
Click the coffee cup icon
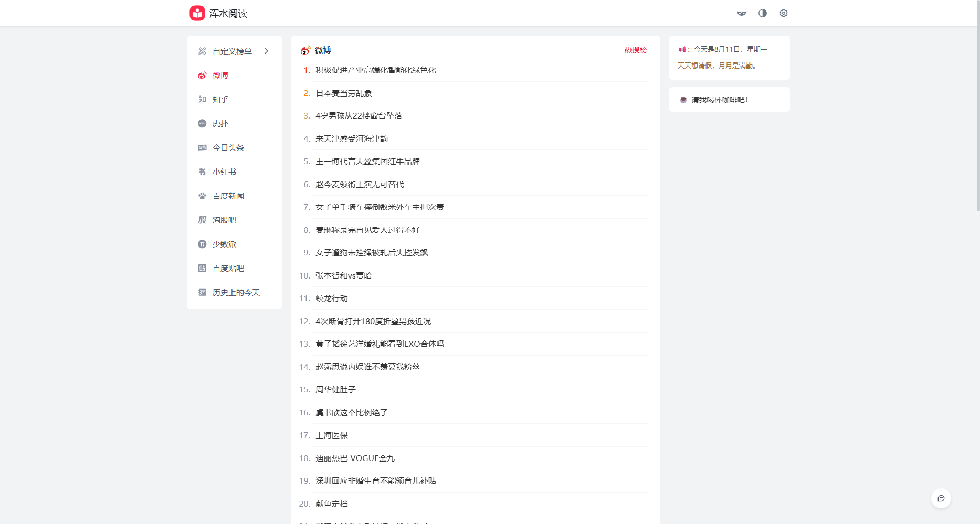point(683,100)
